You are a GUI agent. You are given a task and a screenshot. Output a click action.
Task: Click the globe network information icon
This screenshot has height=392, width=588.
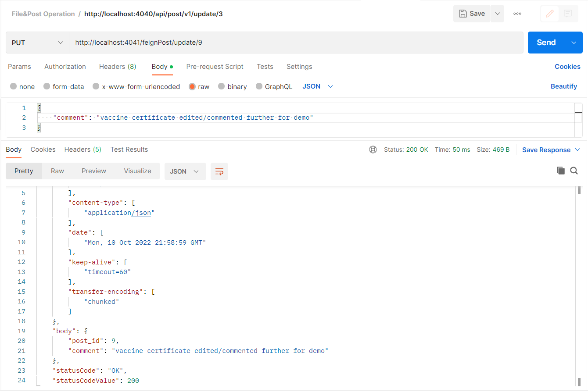373,150
